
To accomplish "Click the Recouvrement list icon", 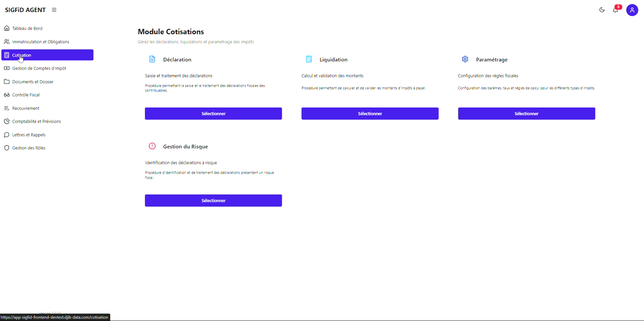I will tap(7, 108).
